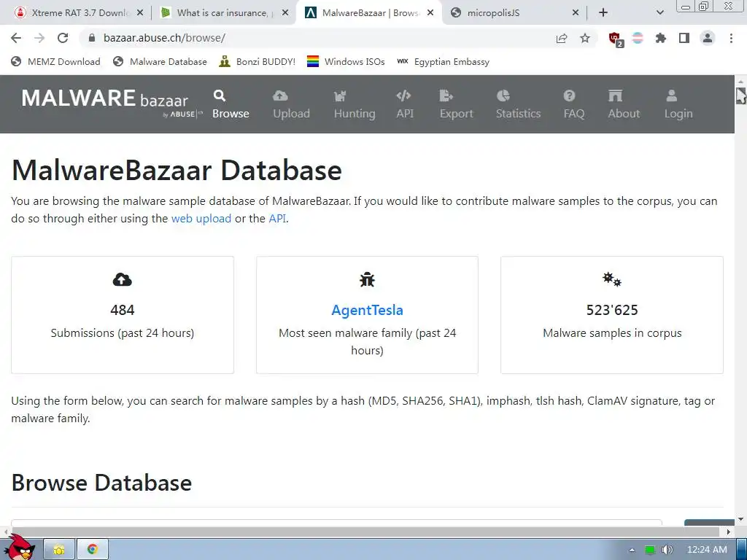The image size is (747, 560).
Task: Click the 12:24 AM clock
Action: click(707, 550)
